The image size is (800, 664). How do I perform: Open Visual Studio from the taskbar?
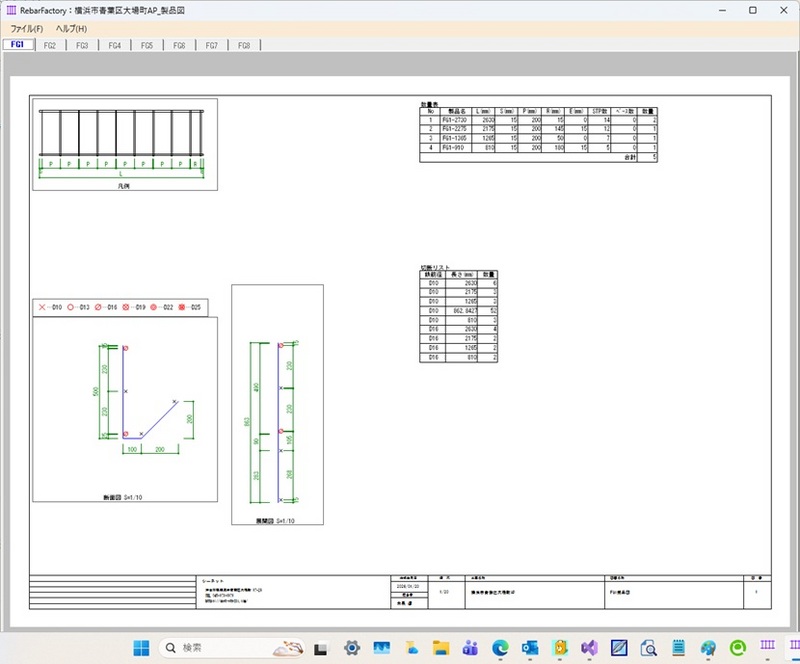pyautogui.click(x=589, y=647)
